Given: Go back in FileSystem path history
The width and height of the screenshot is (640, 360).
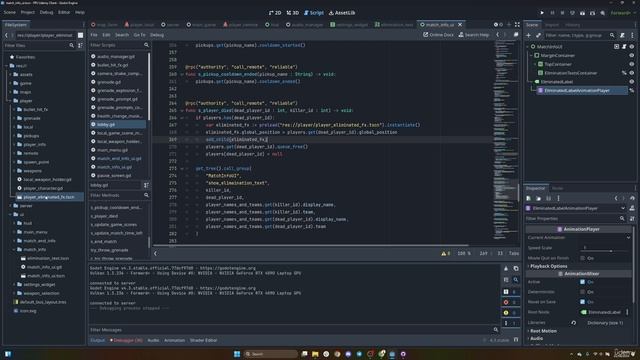Looking at the screenshot, I should (7, 36).
